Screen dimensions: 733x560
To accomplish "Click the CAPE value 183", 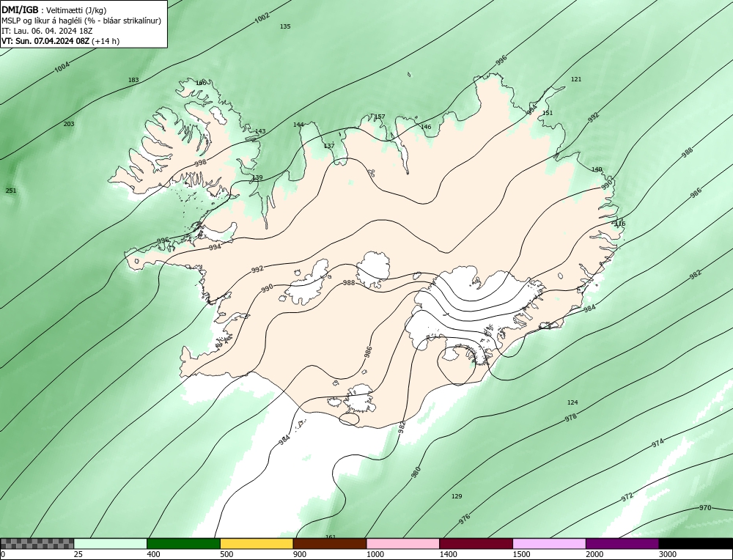I will (133, 80).
